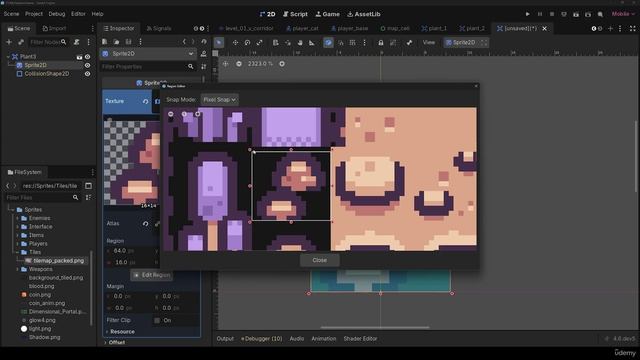Instantiate a child scene with link icon
This screenshot has width=640, height=360.
pos(21,42)
